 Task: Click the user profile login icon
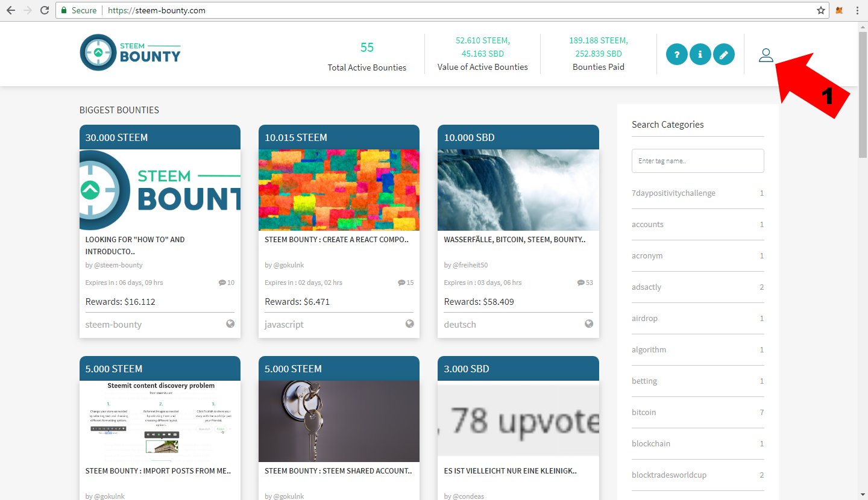[x=766, y=55]
